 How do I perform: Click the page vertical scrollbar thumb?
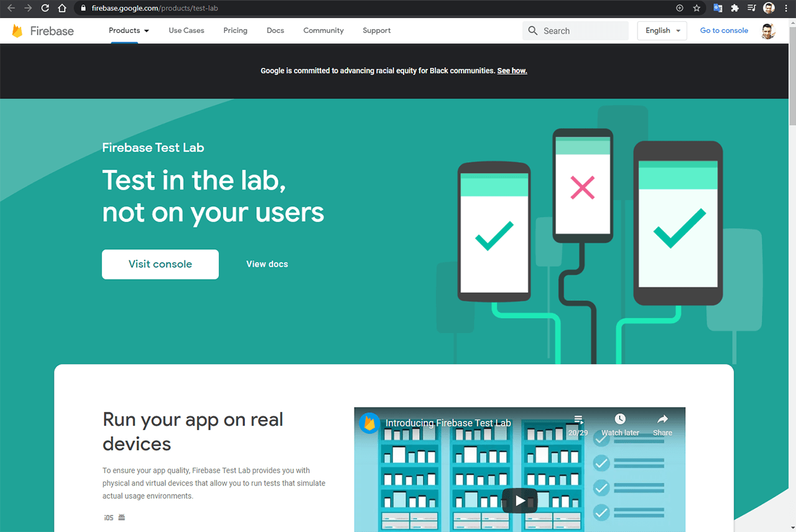(792, 75)
